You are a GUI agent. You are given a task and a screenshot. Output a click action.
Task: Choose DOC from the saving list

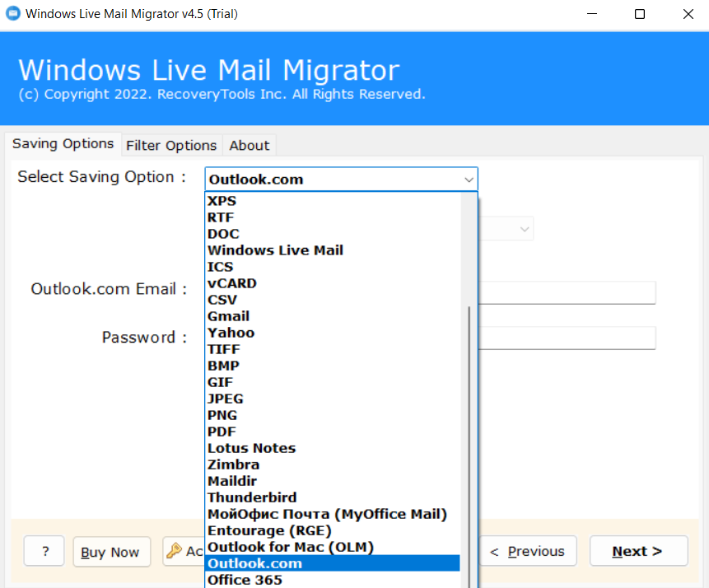(333, 234)
